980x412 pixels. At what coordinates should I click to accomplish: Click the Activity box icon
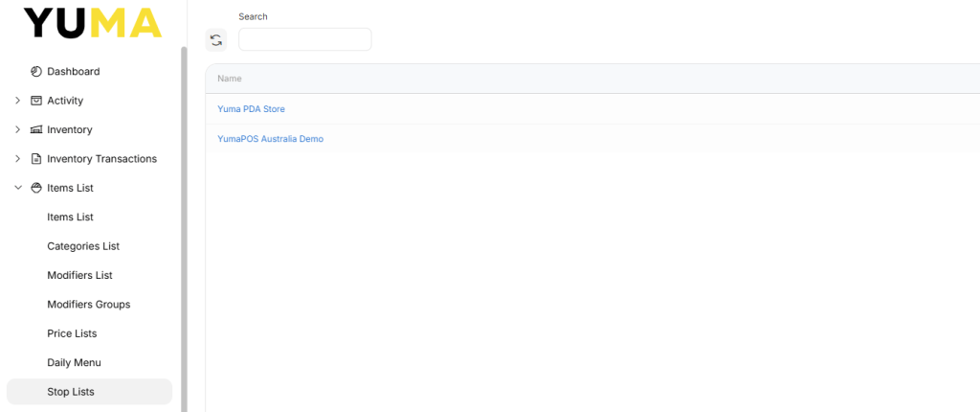(36, 101)
